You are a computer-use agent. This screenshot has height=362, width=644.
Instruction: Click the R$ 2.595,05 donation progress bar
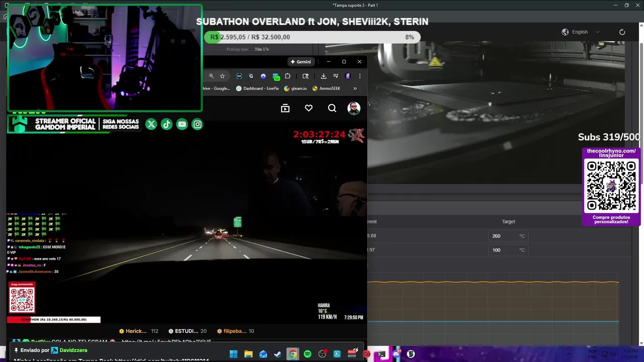tap(312, 37)
